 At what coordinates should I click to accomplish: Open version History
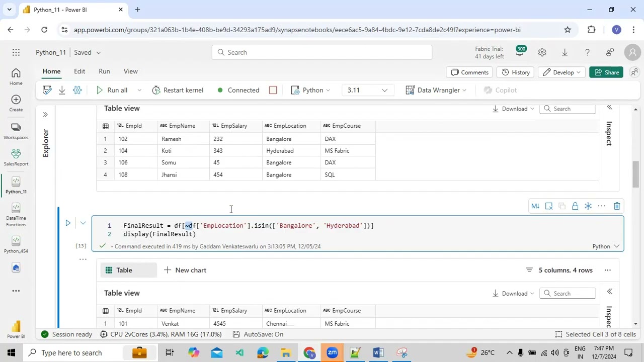515,72
